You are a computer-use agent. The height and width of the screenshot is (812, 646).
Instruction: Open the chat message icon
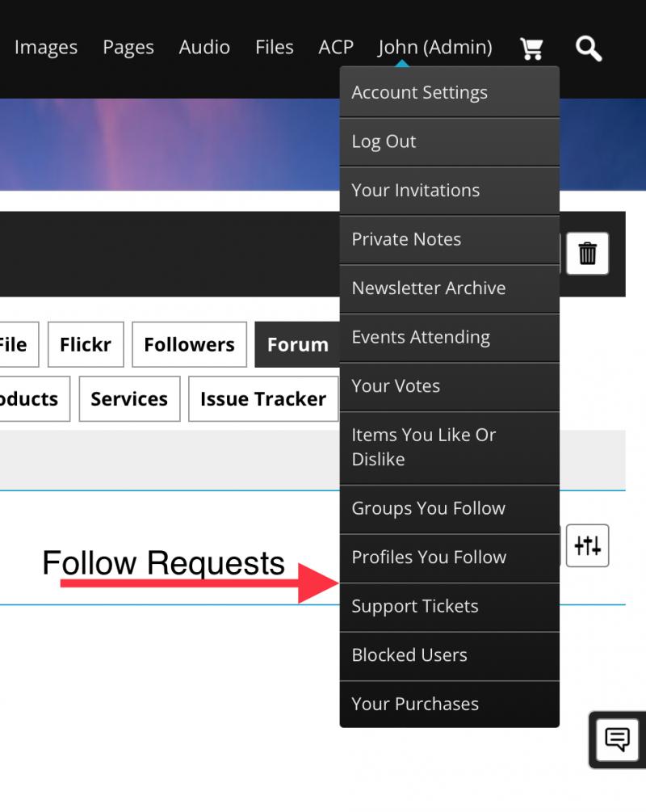click(618, 738)
